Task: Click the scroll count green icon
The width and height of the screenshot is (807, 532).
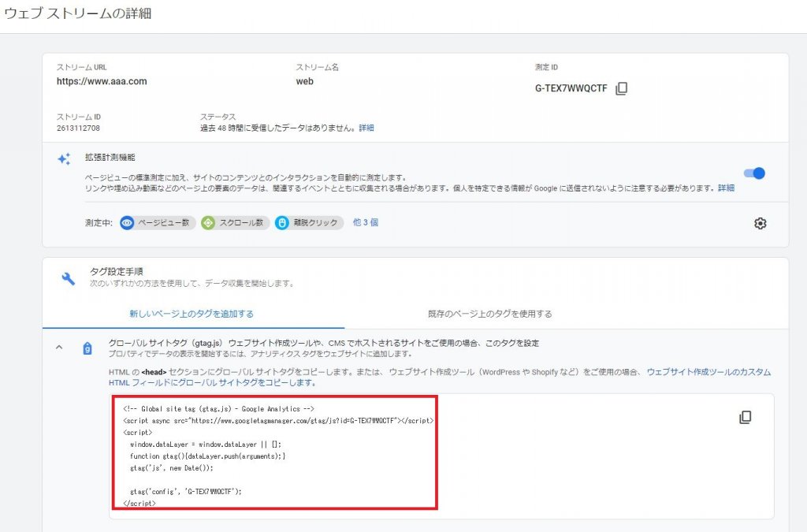Action: (208, 223)
